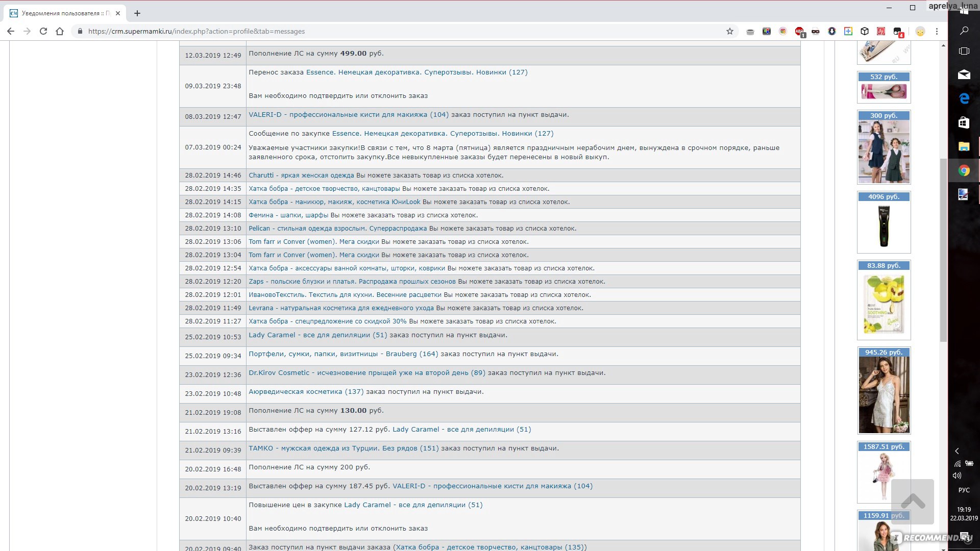Open Zaps польские блузки link

[x=352, y=282]
